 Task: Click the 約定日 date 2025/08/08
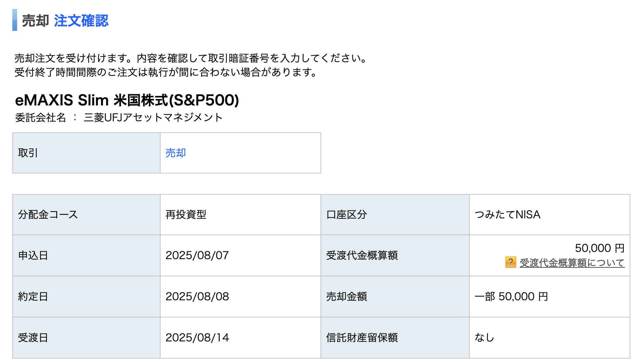point(197,297)
